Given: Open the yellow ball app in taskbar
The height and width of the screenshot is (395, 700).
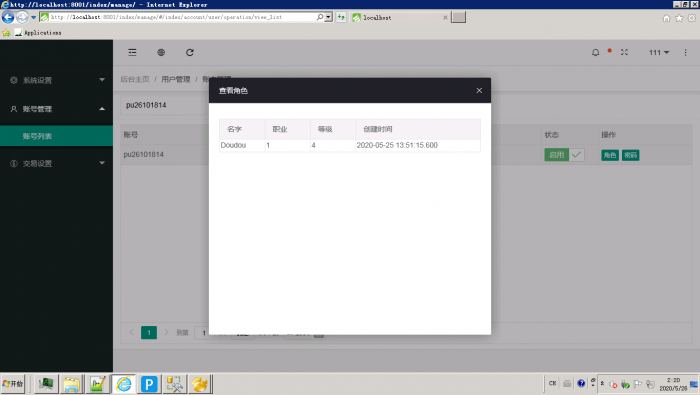Looking at the screenshot, I should tap(200, 384).
